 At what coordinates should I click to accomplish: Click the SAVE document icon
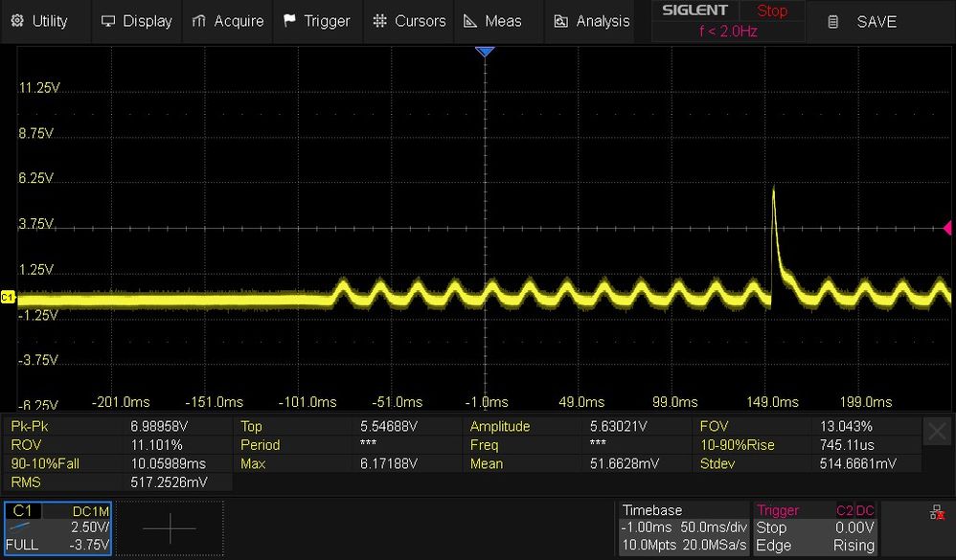[832, 22]
